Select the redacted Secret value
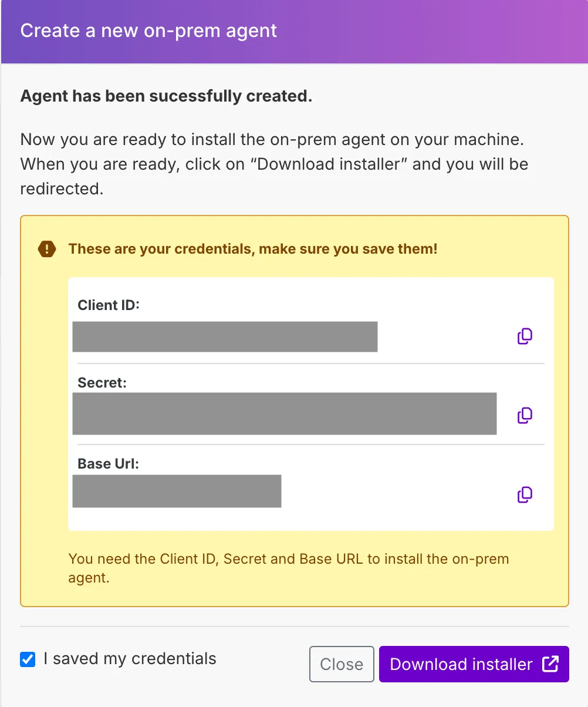 (285, 413)
